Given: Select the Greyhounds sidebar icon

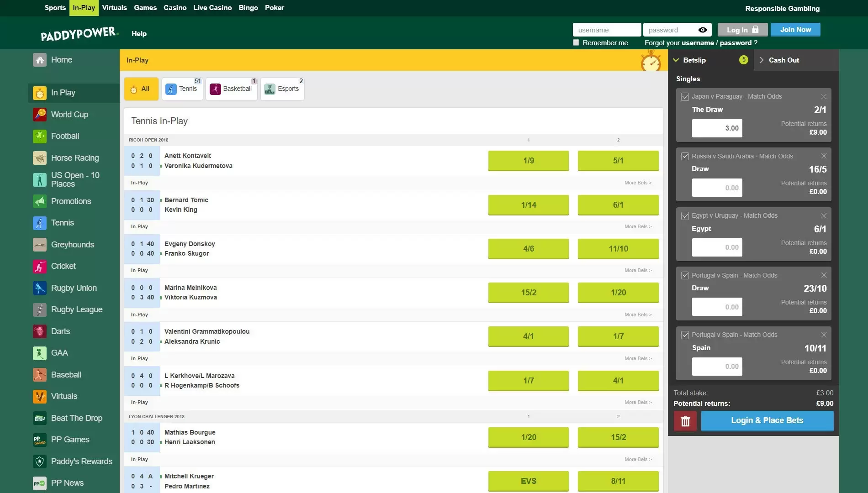Looking at the screenshot, I should [40, 245].
